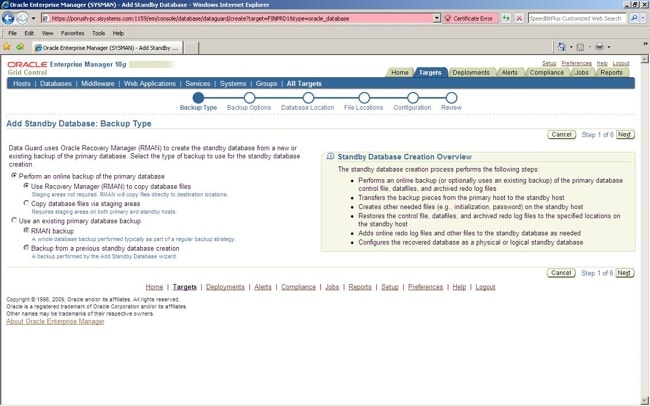Screen dimensions: 650x406
Task: Switch to the Reports tab
Action: click(611, 72)
